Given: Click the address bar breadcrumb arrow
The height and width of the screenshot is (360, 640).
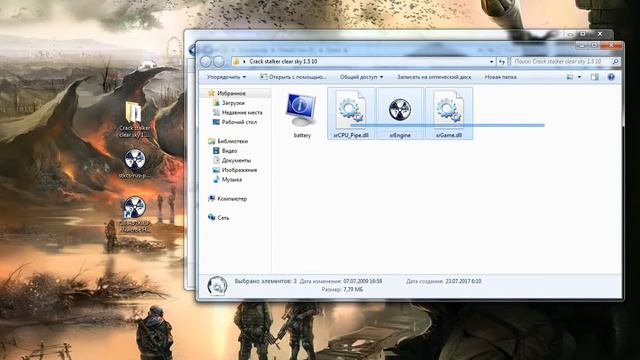Looking at the screenshot, I should (244, 61).
